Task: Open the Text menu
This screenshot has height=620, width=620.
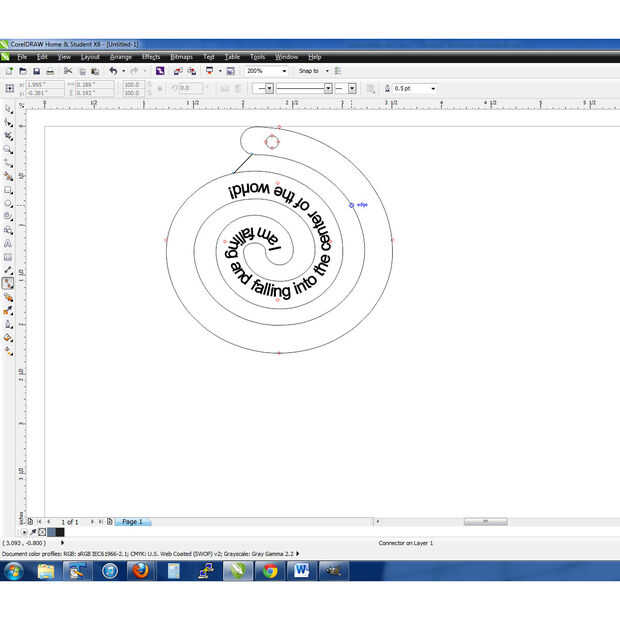Action: [209, 57]
